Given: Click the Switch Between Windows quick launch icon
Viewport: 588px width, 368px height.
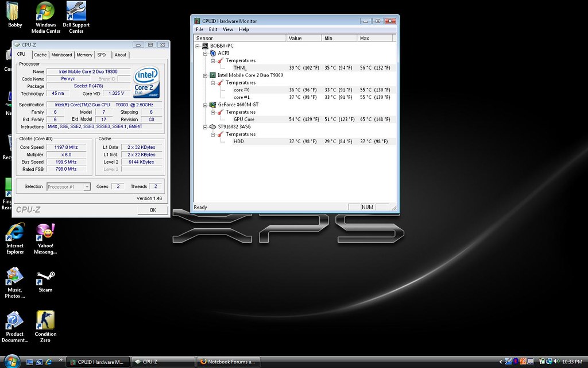Looking at the screenshot, I should click(x=39, y=362).
